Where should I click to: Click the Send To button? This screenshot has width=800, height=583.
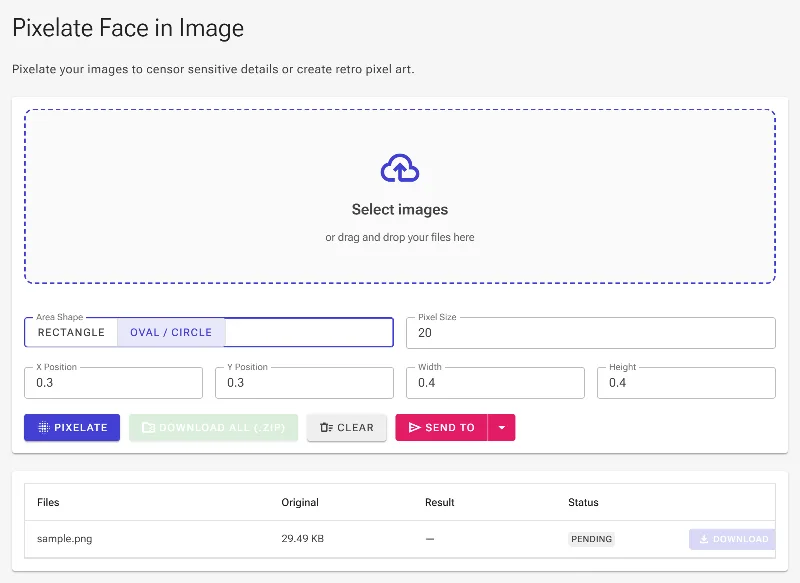441,427
